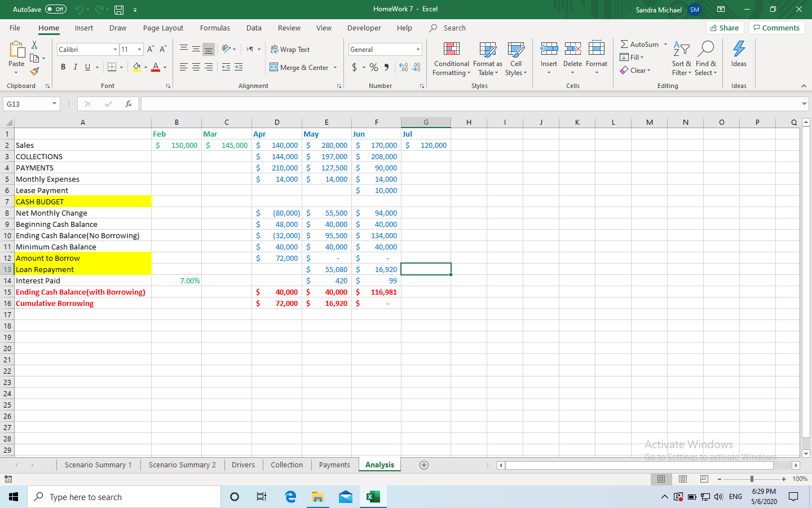Toggle Wrap Text
Image resolution: width=812 pixels, height=508 pixels.
(x=290, y=50)
